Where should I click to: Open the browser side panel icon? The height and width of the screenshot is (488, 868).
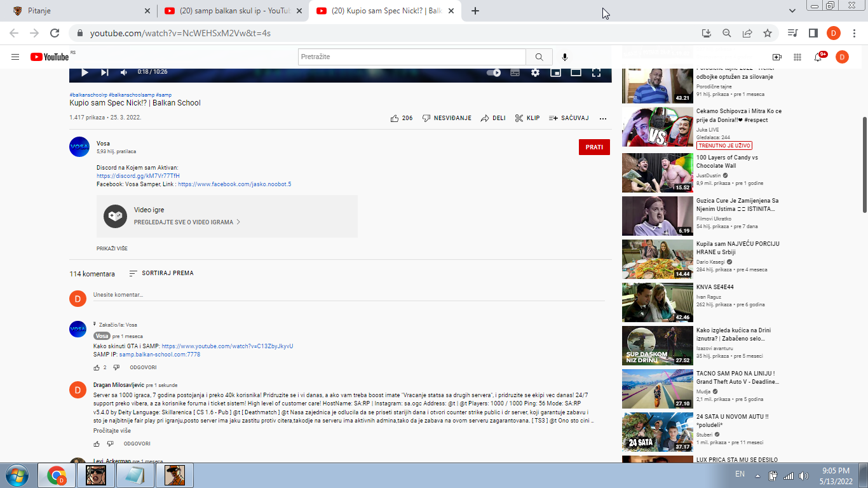click(813, 33)
